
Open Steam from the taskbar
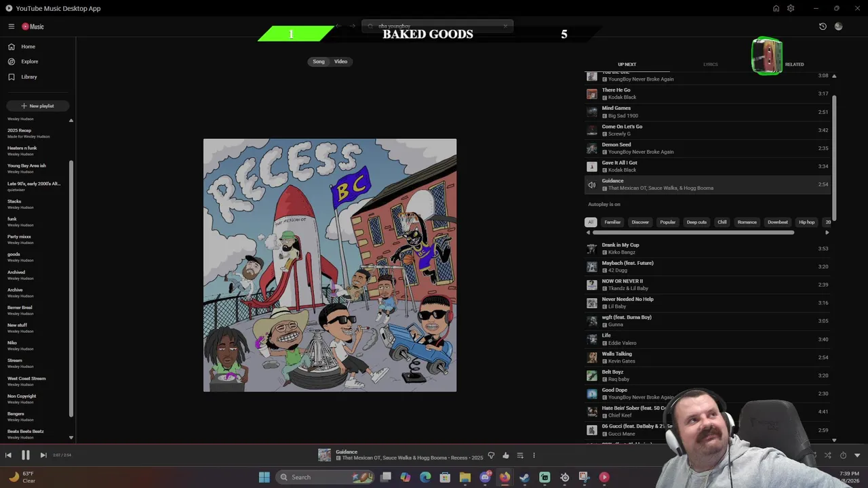tap(524, 477)
